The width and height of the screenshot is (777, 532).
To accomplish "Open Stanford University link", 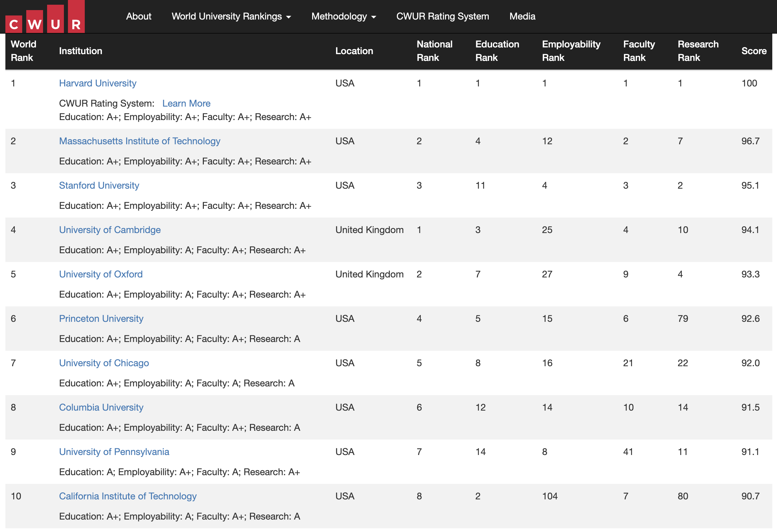I will click(99, 185).
